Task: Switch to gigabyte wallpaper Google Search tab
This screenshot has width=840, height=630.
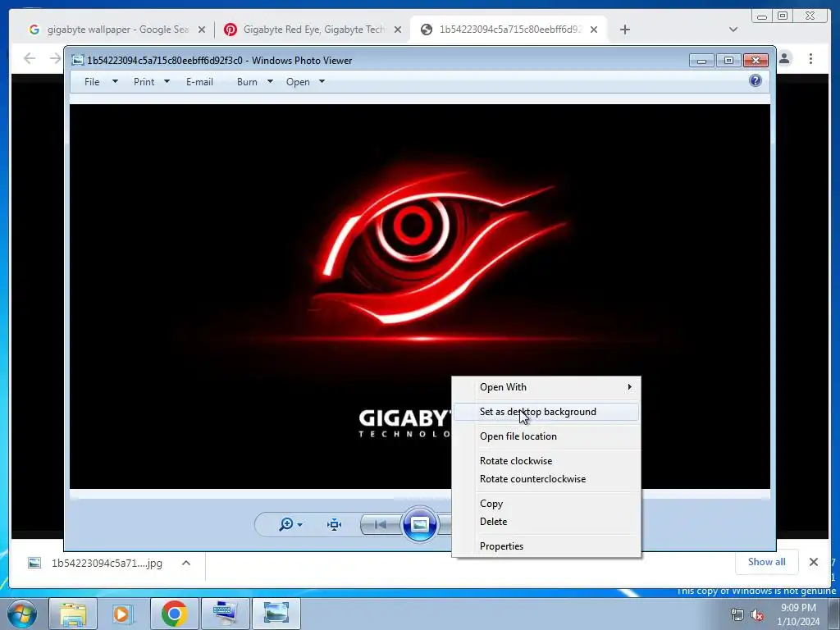Action: point(116,30)
